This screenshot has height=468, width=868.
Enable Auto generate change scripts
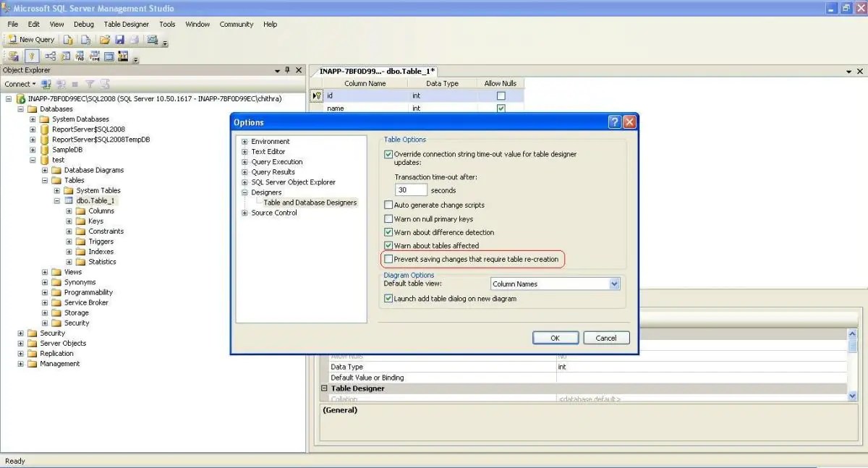[388, 205]
